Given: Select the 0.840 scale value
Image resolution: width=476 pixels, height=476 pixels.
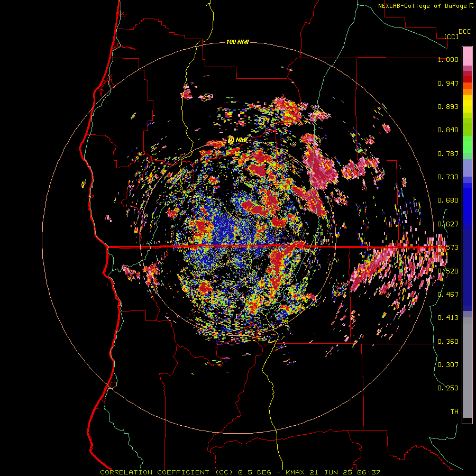Looking at the screenshot, I should pyautogui.click(x=448, y=130).
